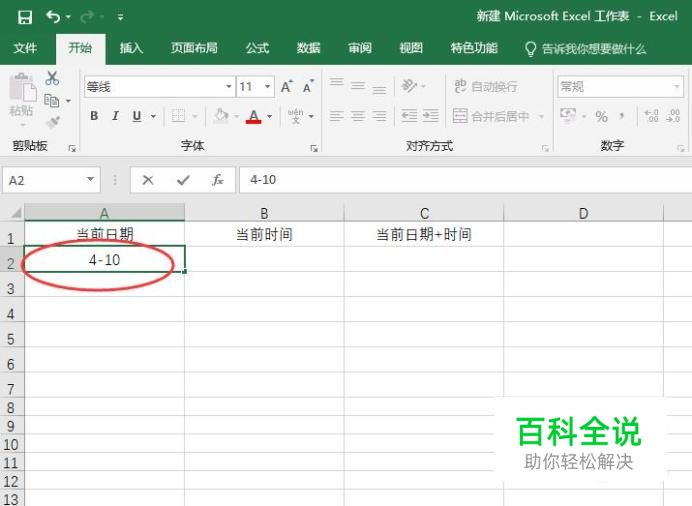The width and height of the screenshot is (692, 506).
Task: Open the Undo history dropdown arrow
Action: click(x=68, y=17)
